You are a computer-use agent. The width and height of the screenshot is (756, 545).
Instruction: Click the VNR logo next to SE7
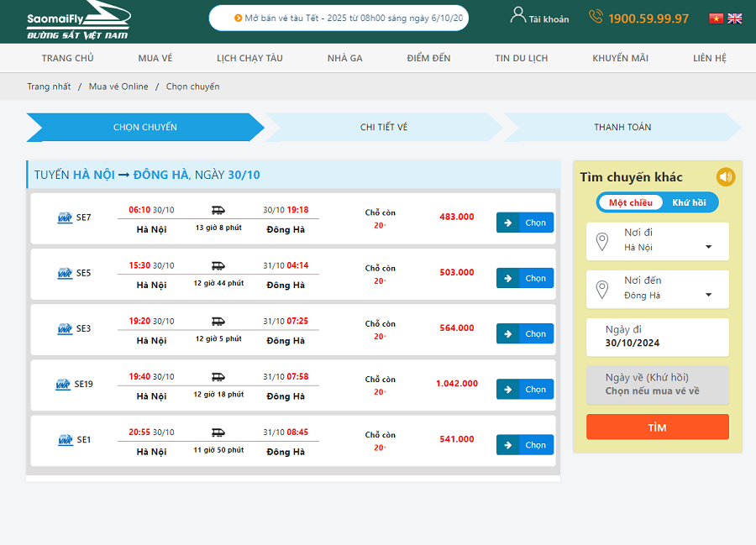point(65,217)
